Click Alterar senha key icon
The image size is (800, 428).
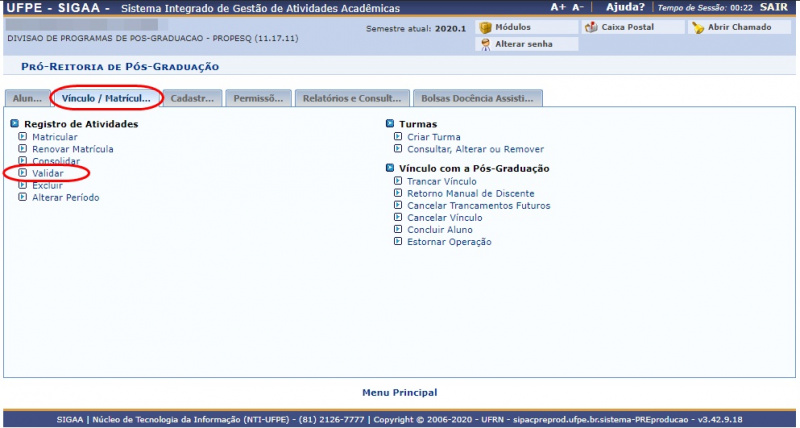485,45
